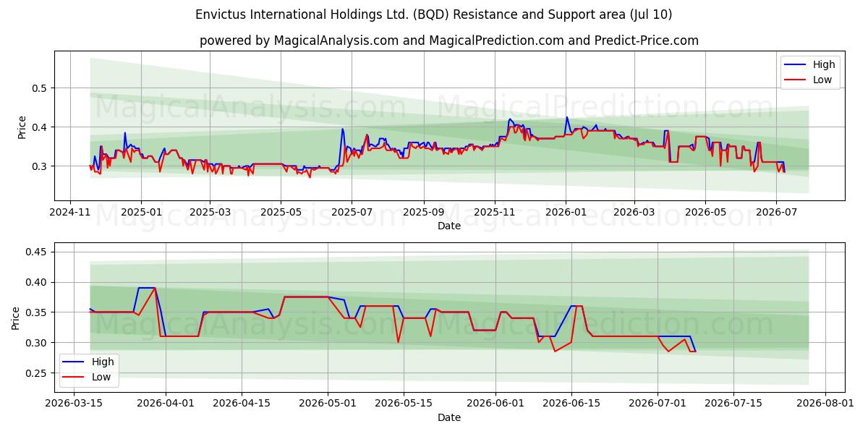Click the 2025-03 tick label

tap(209, 213)
